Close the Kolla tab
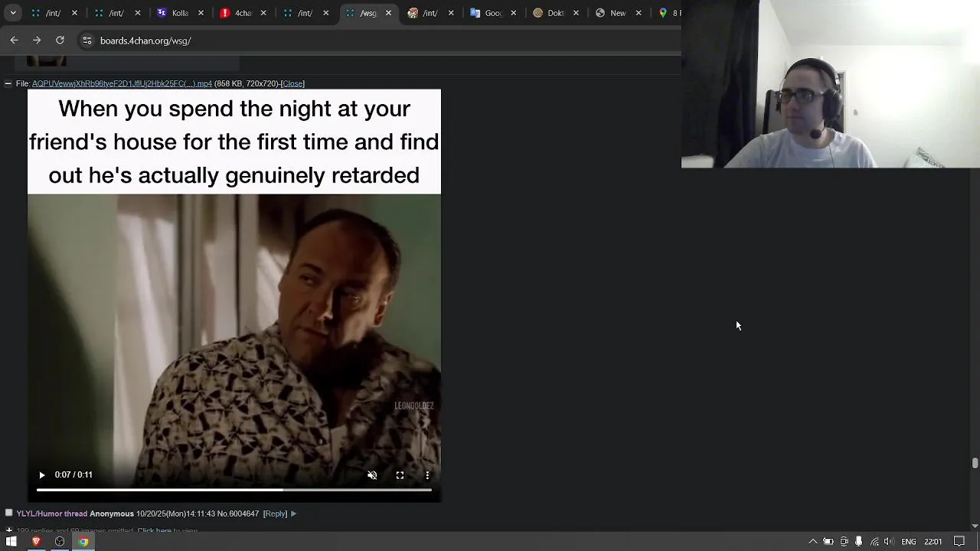Viewport: 980px width, 551px height. pos(200,13)
